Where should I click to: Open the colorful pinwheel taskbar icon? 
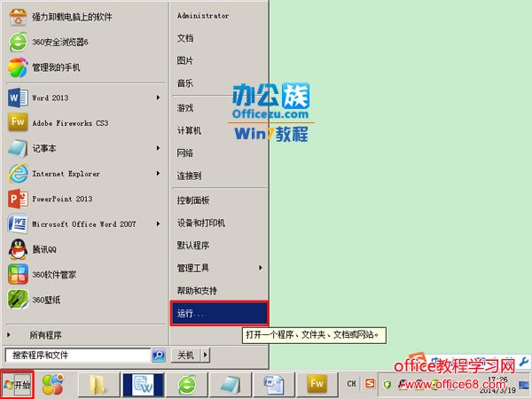(53, 384)
